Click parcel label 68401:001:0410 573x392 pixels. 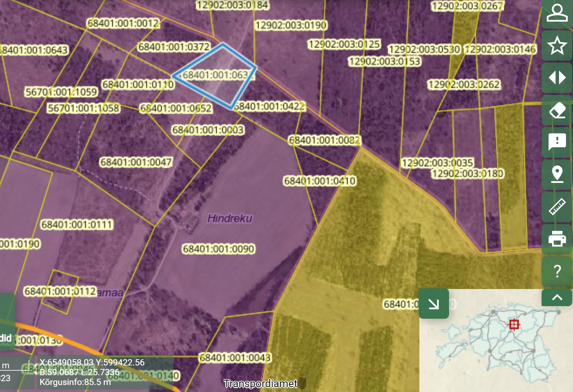coord(319,181)
